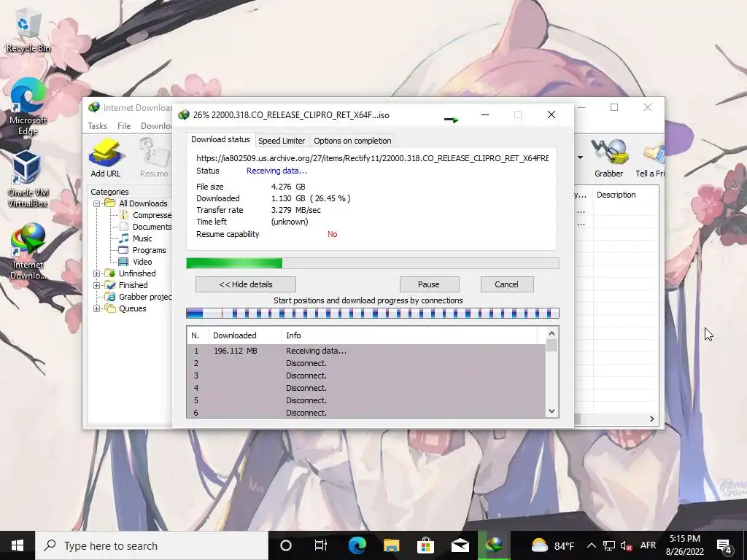
Task: Click the right arrow of IDM horizontal scrollbar
Action: 651,419
